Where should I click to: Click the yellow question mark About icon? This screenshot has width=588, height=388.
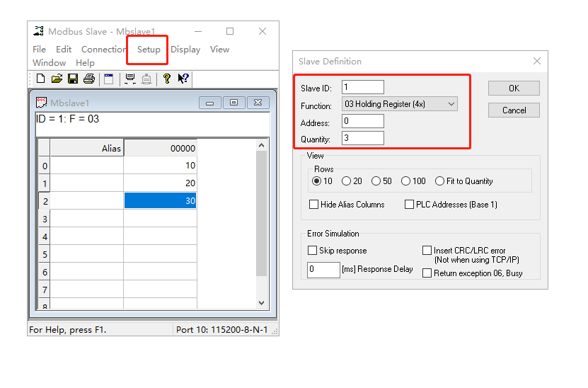click(x=167, y=79)
